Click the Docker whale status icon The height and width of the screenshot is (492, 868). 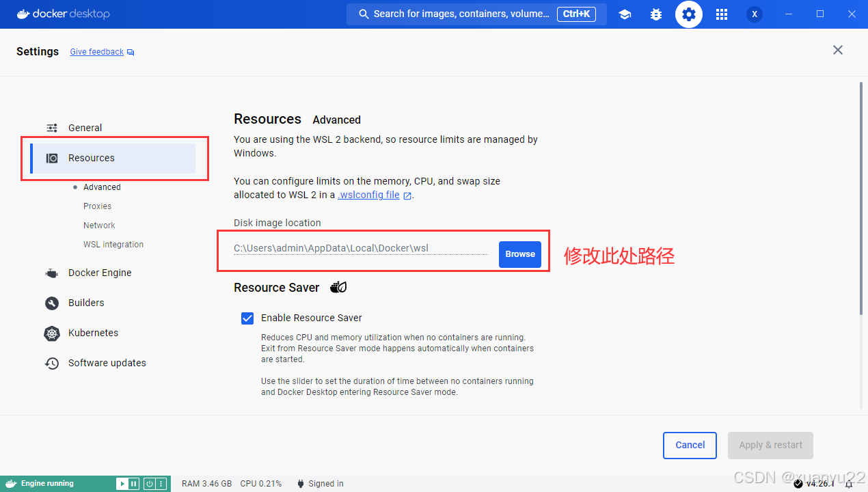coord(12,483)
